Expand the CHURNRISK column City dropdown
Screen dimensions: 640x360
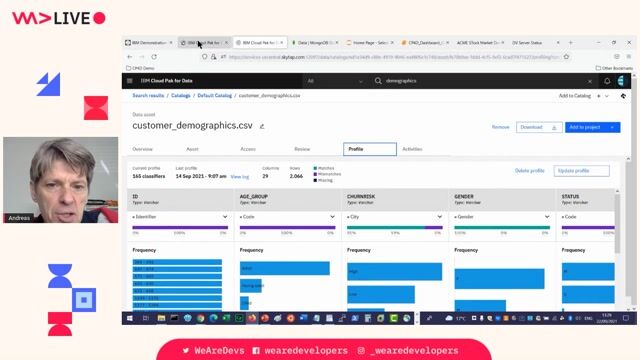(395, 217)
